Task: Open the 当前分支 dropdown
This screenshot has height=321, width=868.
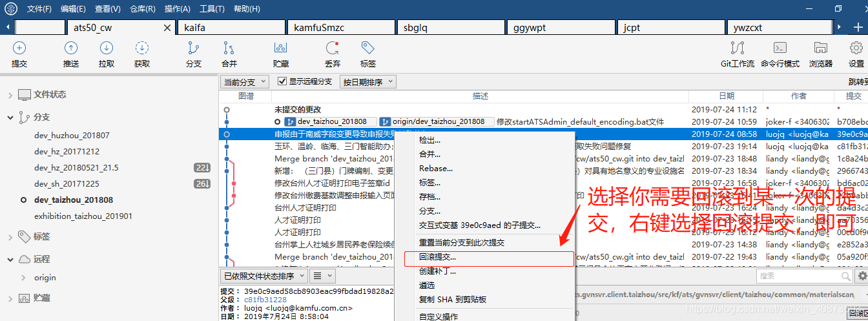Action: (x=246, y=82)
